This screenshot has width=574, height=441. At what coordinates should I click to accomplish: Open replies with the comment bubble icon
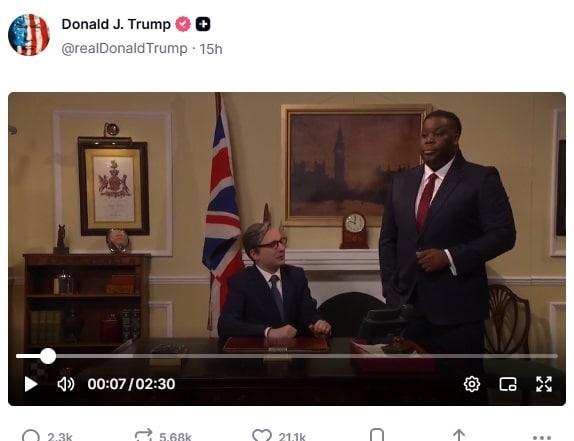click(31, 436)
